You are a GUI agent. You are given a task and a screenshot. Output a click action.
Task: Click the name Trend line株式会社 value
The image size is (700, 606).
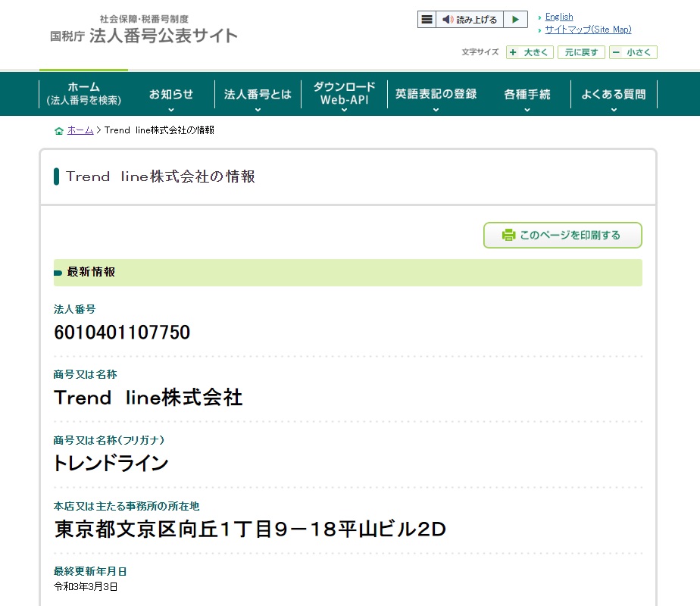tap(148, 397)
